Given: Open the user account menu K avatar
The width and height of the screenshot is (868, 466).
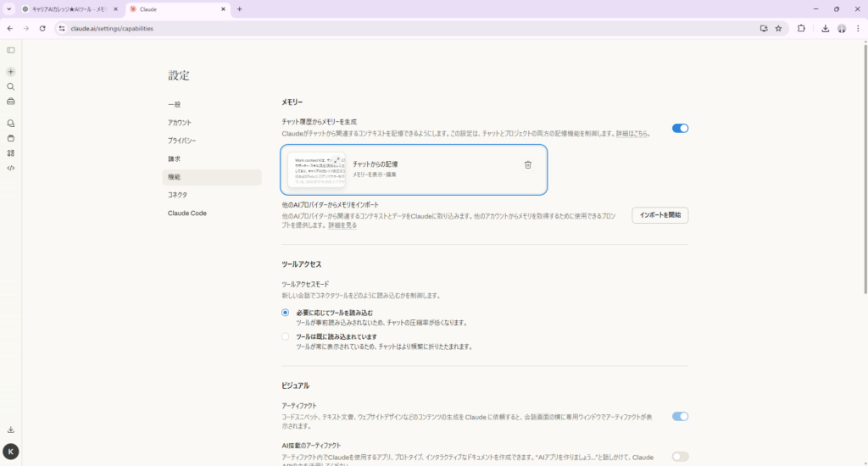Looking at the screenshot, I should point(11,452).
